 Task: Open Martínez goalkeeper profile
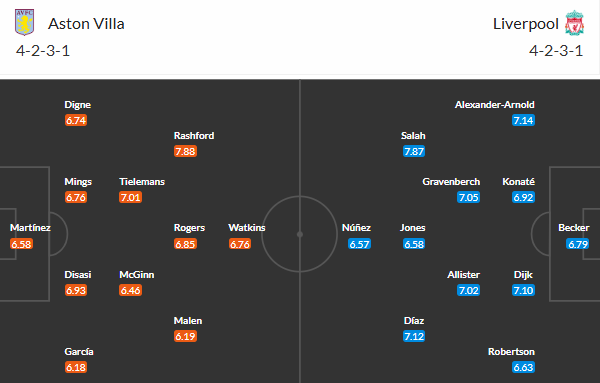point(30,228)
